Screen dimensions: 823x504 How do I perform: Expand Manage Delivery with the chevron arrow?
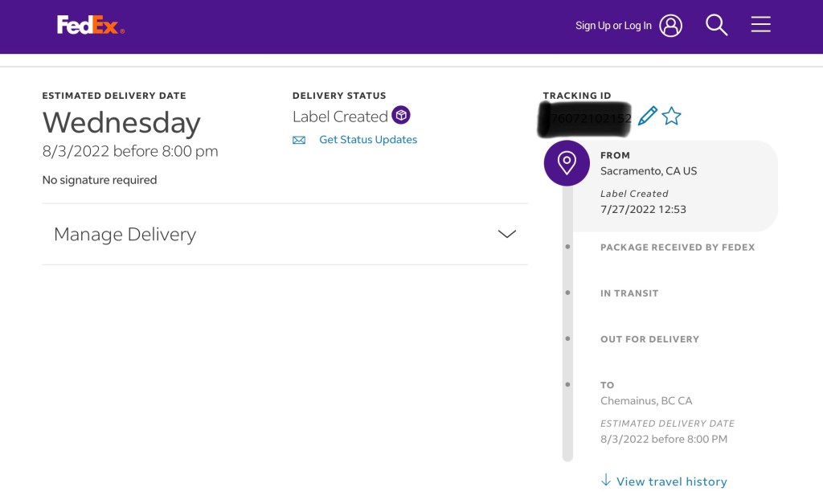[506, 234]
